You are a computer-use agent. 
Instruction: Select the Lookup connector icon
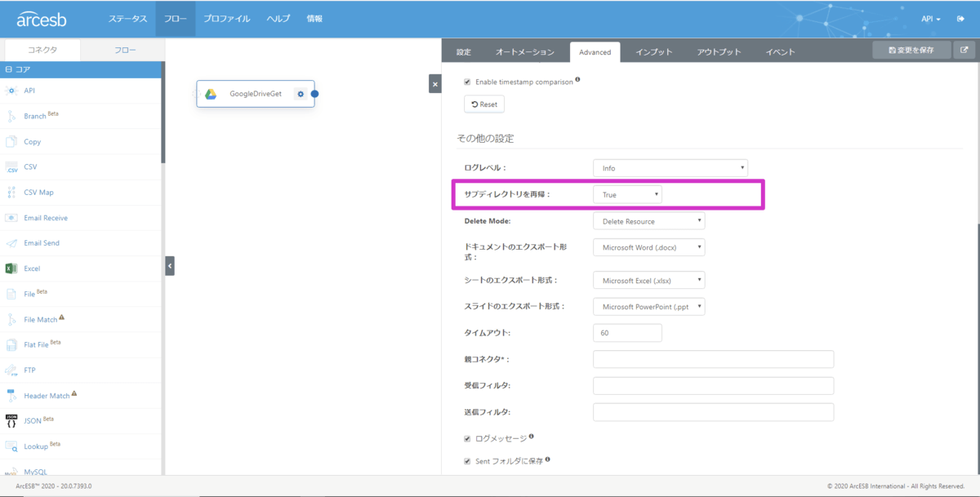pos(11,446)
